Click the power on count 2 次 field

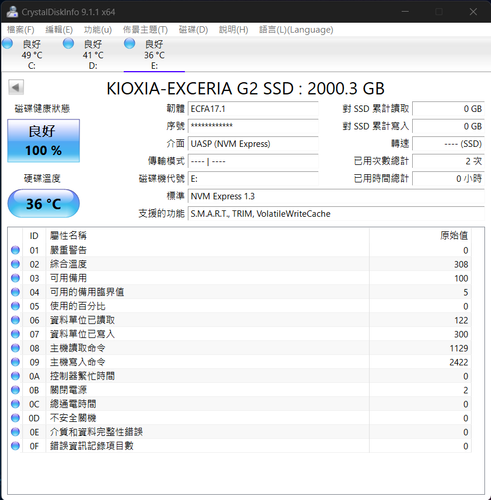448,161
